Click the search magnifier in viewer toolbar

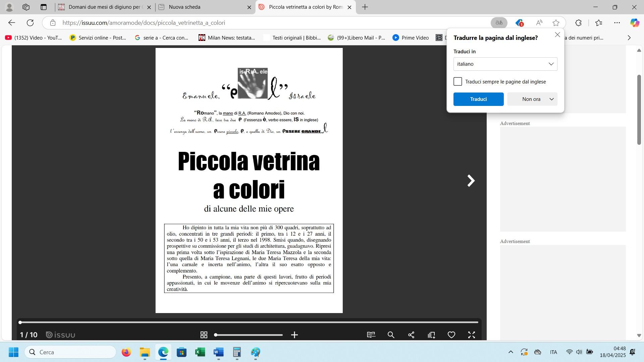[x=391, y=335]
